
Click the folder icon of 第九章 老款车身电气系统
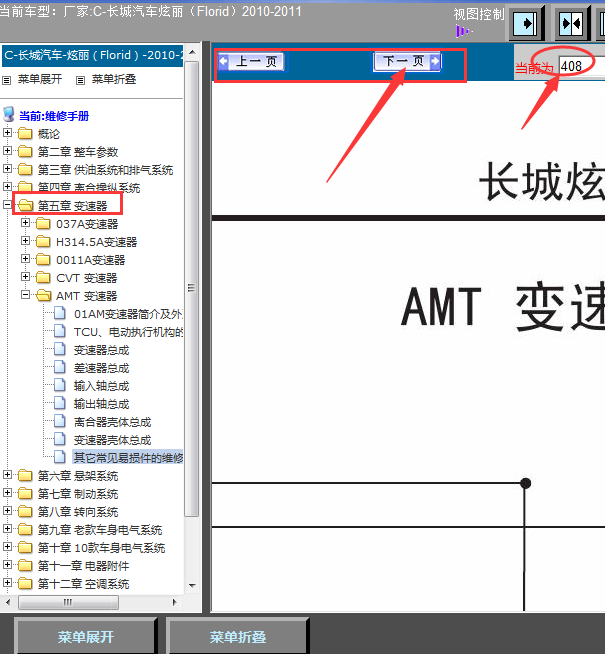25,529
